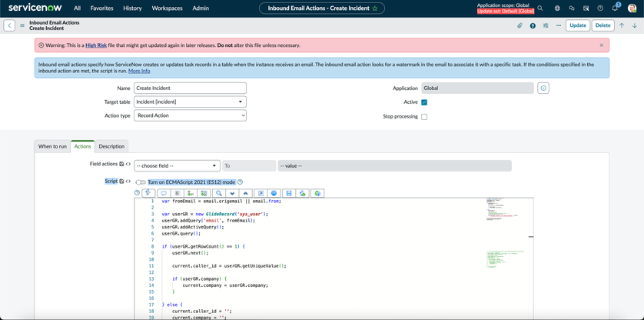Click the Update button
Screen dimensions: 644x320
578,25
